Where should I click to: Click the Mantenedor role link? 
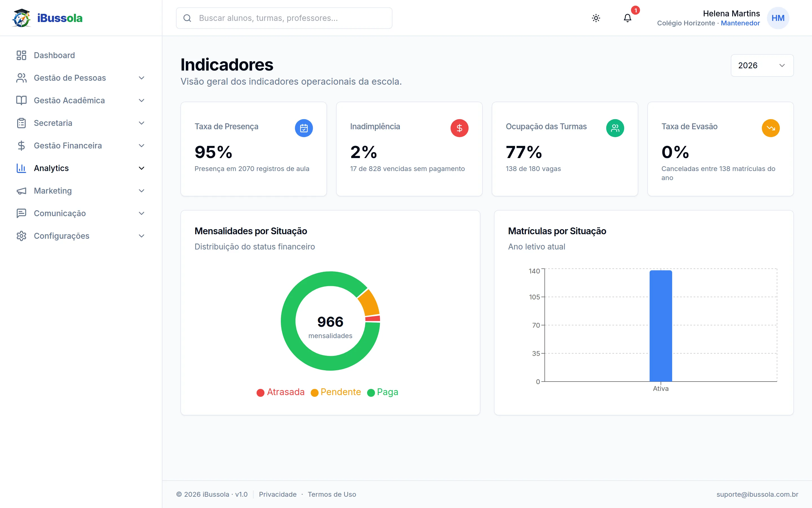740,23
